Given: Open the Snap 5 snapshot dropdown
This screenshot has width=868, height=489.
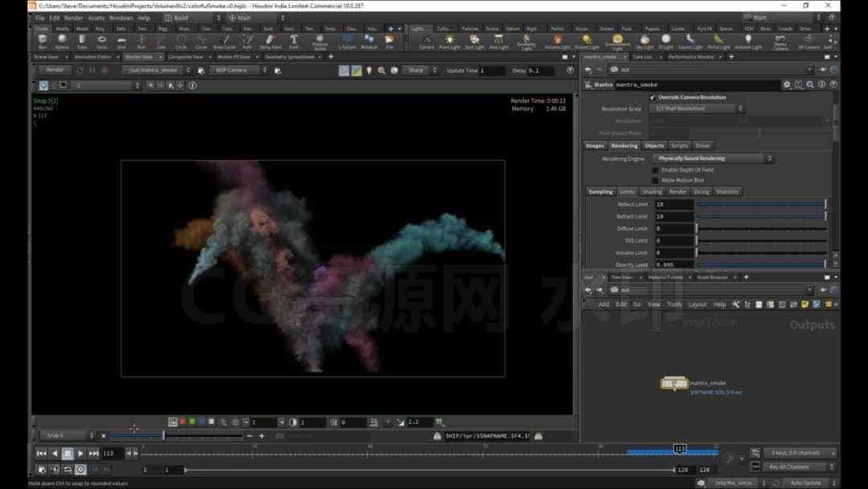Looking at the screenshot, I should pos(68,435).
